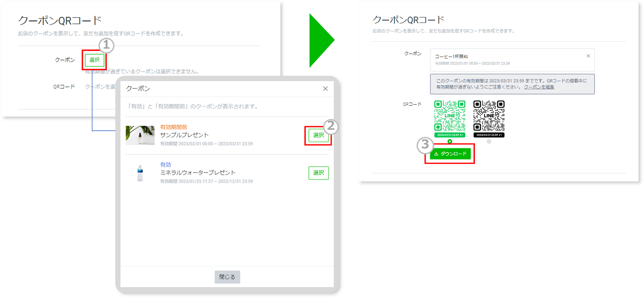Click the circled number 2 step marker

(x=331, y=125)
